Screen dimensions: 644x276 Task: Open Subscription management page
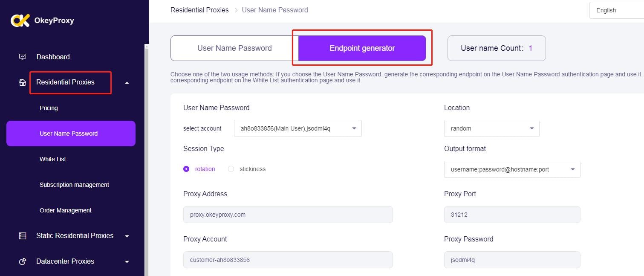(x=74, y=185)
